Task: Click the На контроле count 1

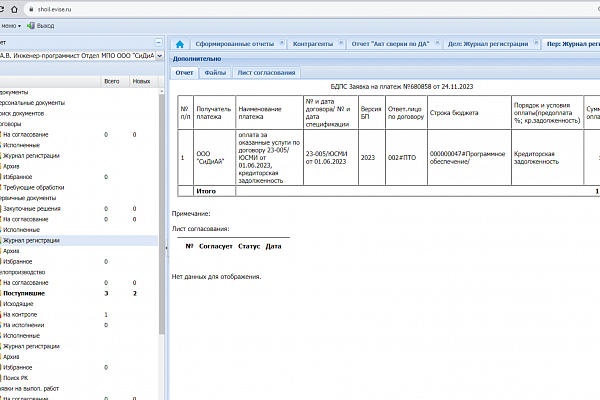Action: coord(106,315)
